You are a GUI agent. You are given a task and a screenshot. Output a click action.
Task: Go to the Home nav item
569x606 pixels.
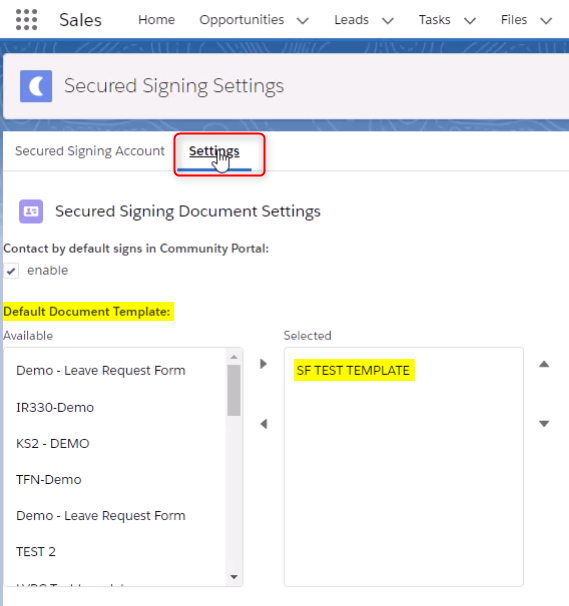(x=157, y=20)
